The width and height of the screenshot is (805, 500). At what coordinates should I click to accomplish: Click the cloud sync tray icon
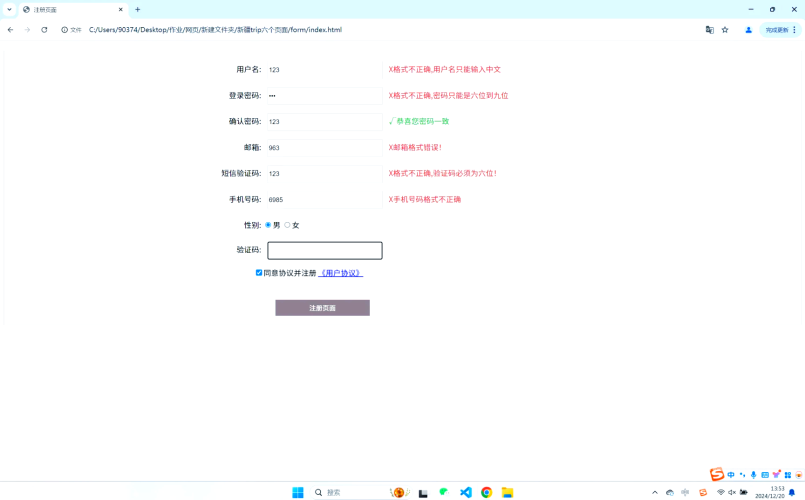(669, 492)
